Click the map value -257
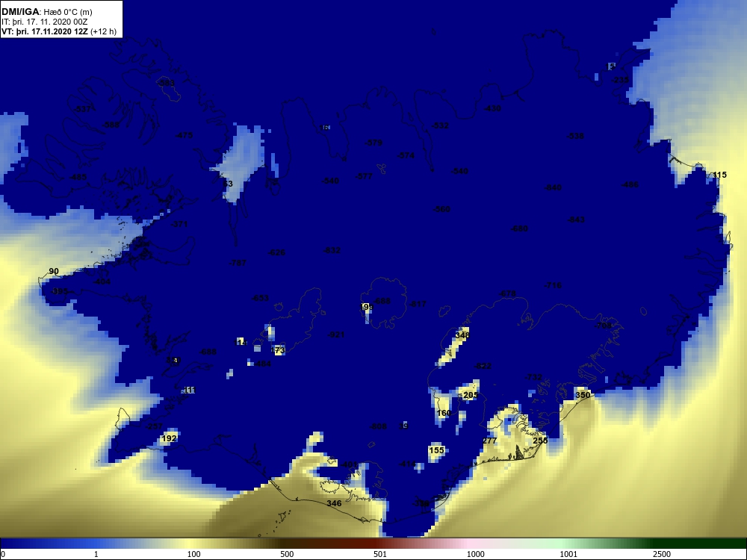The image size is (747, 560). (154, 426)
